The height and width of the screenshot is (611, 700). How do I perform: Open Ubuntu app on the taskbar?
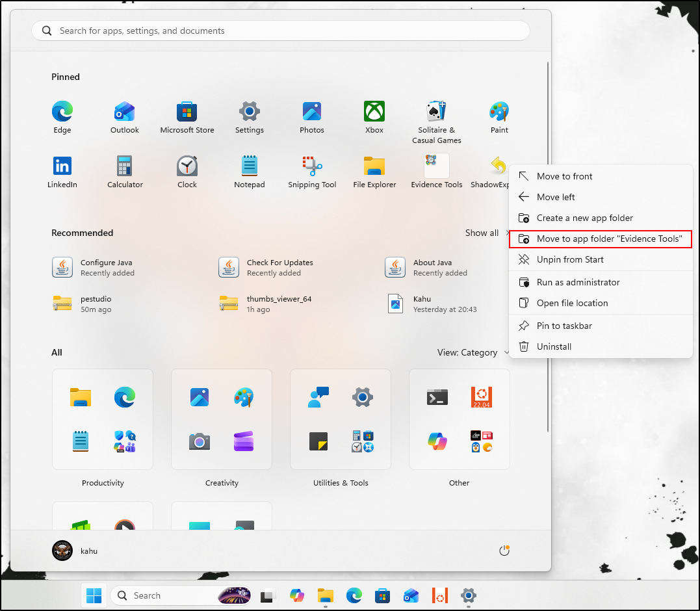click(440, 595)
